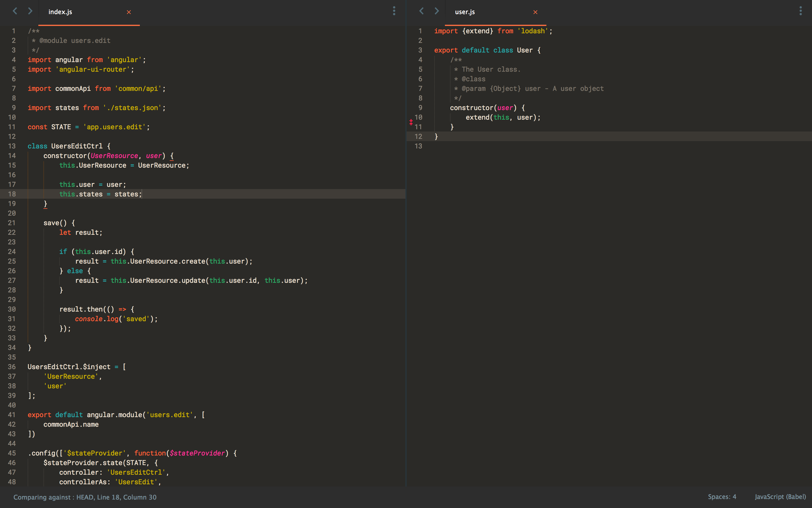
Task: Click 'commonApi.name' on line 42
Action: (71, 425)
